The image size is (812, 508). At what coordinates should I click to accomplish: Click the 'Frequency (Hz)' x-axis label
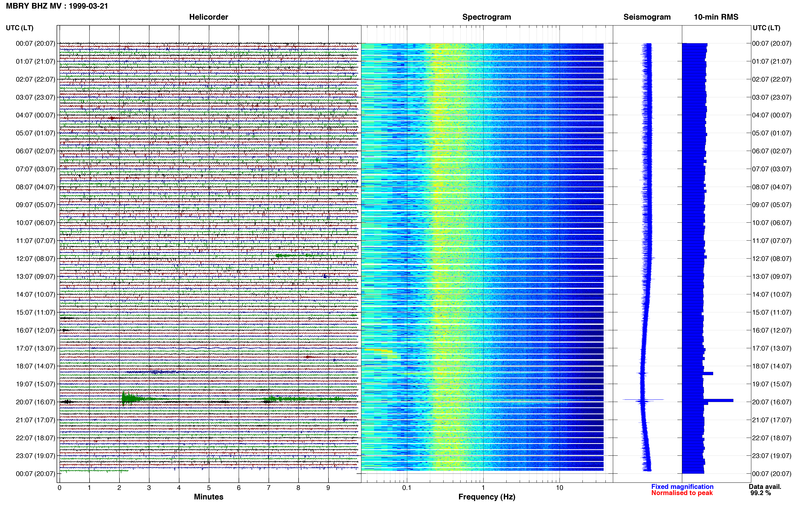[x=487, y=497]
